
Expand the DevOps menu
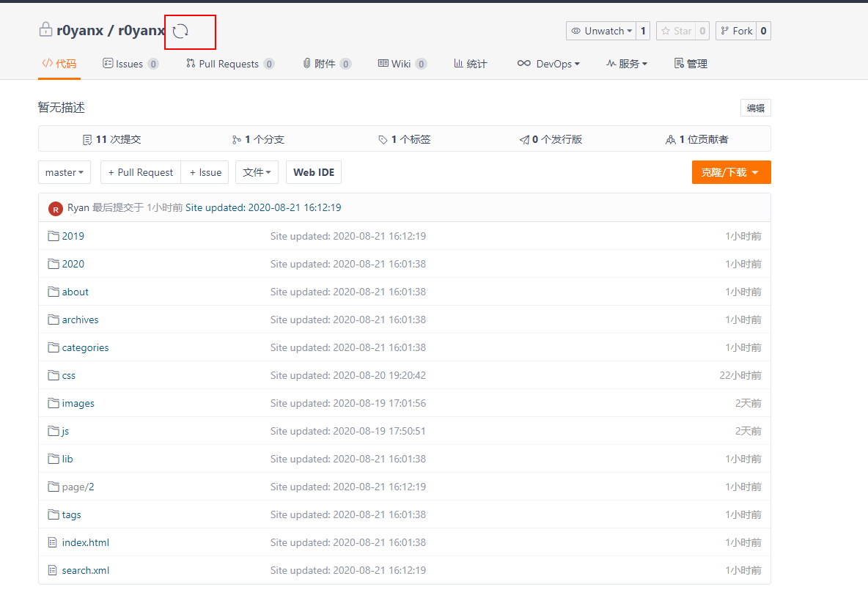click(548, 64)
